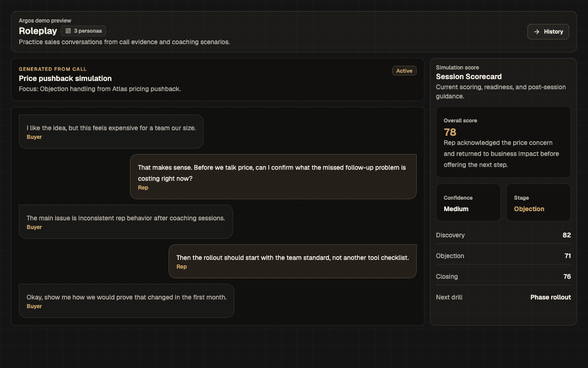Select the buyer message about first month proof
588x368 pixels.
click(x=126, y=301)
